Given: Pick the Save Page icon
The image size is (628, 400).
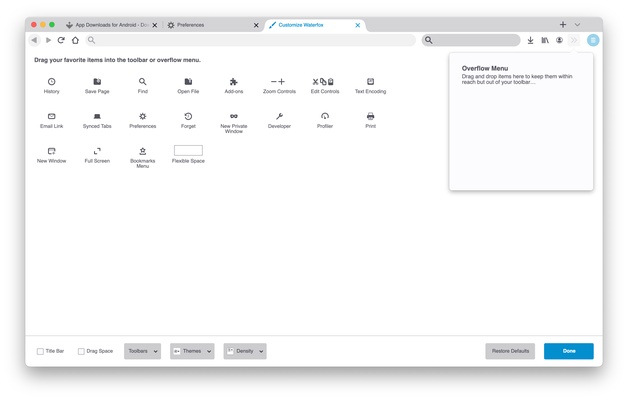Looking at the screenshot, I should point(97,82).
